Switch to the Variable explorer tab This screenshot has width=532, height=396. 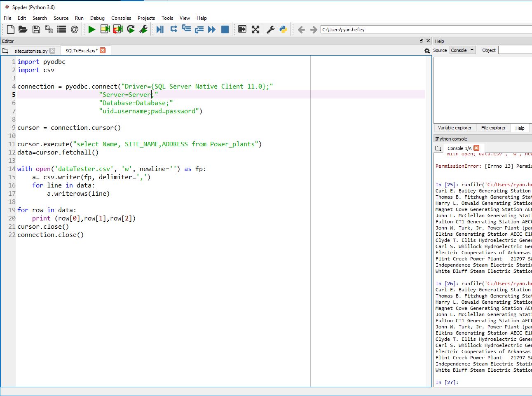pyautogui.click(x=455, y=128)
